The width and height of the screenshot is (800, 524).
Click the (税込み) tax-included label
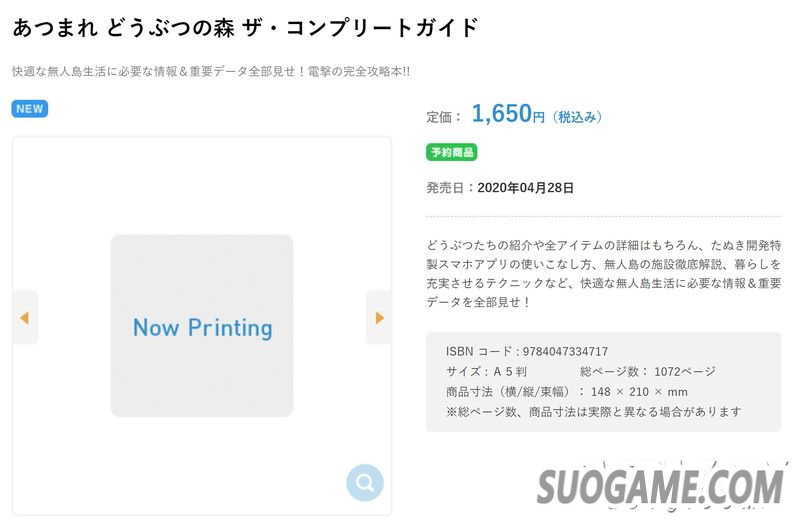click(x=577, y=117)
